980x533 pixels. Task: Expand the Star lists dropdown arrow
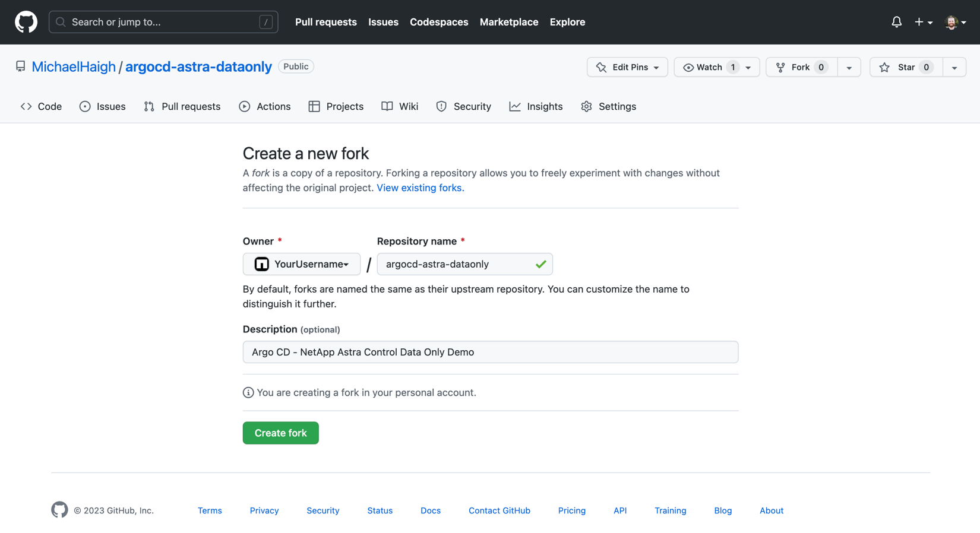point(954,67)
